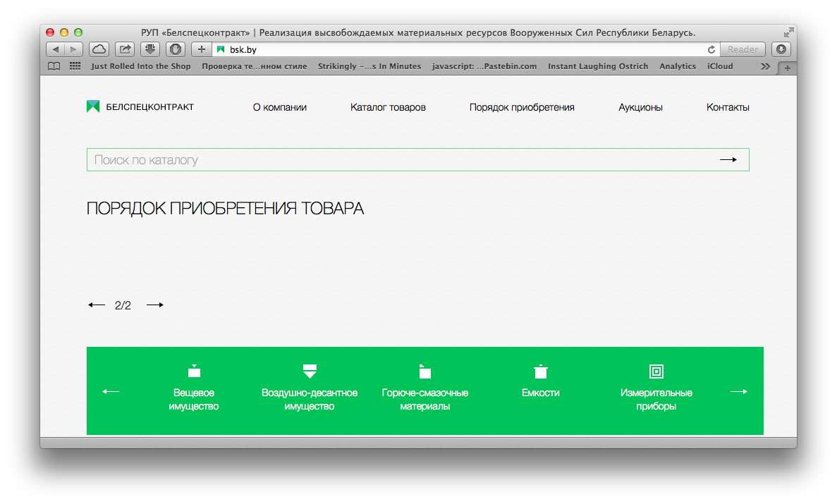Expand hidden bookmarks with the chevron button
The width and height of the screenshot is (837, 504).
[765, 66]
